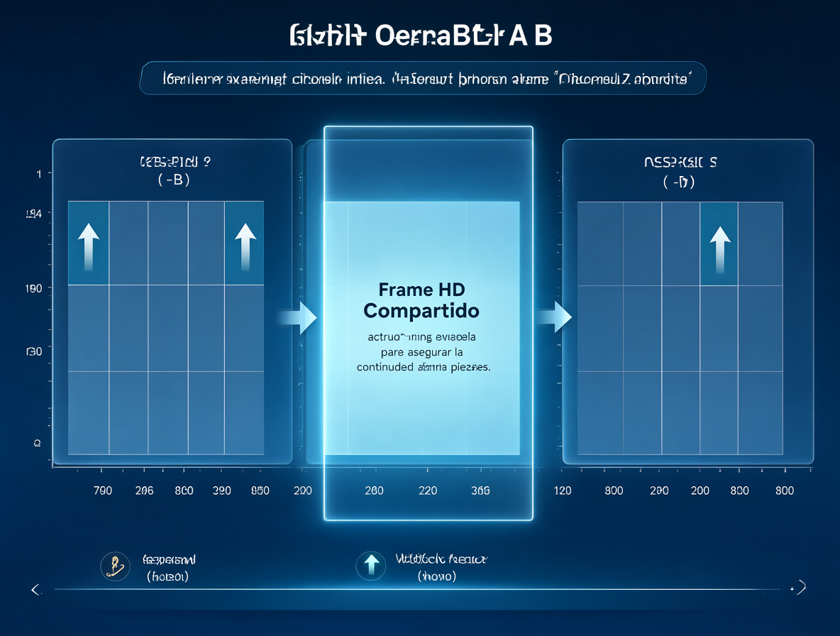Click the right arrow between center frame and right panel
This screenshot has height=636, width=840.
554,317
